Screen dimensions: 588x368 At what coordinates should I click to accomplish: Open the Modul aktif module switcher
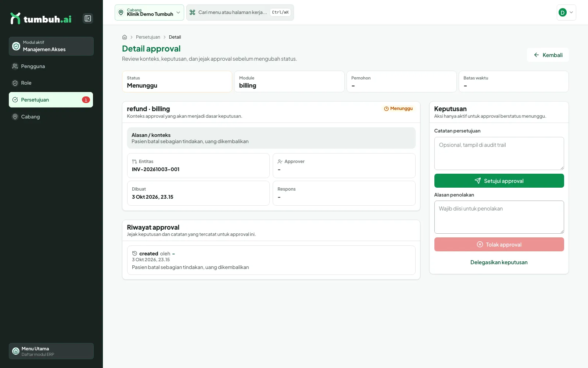pos(51,46)
